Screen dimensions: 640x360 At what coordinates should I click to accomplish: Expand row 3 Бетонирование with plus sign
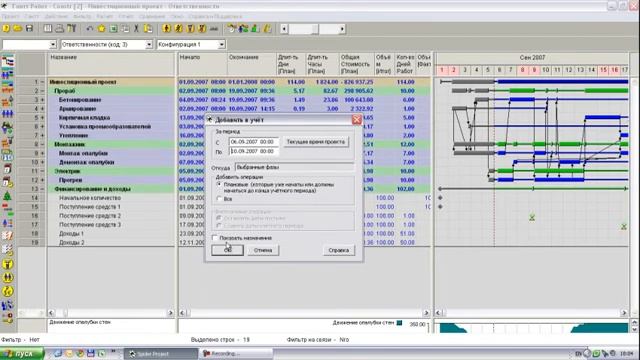click(42, 100)
